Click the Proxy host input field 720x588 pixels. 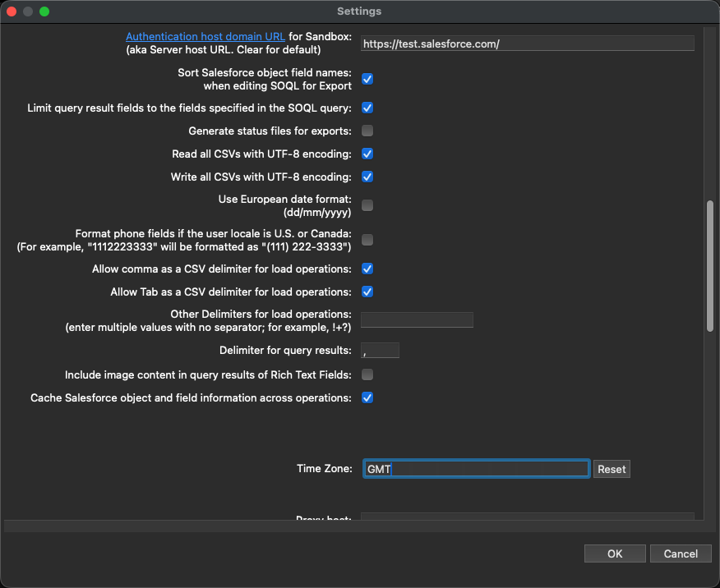pos(527,517)
